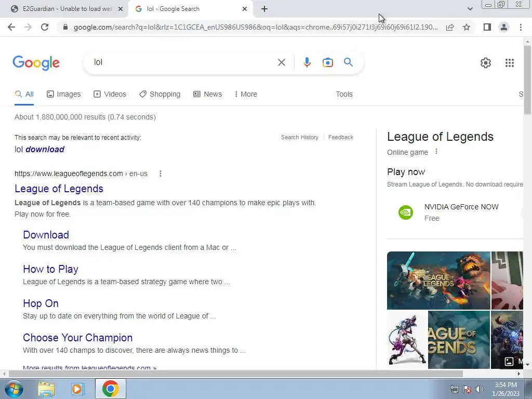The image size is (532, 399).
Task: Open Action Center flag tray icon
Action: tap(467, 389)
